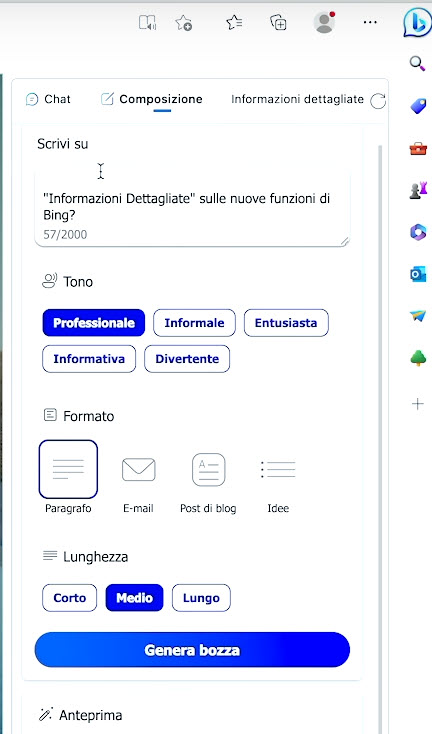Open the Games chess pieces sidebar icon
Screen dimensions: 432x734
(418, 190)
